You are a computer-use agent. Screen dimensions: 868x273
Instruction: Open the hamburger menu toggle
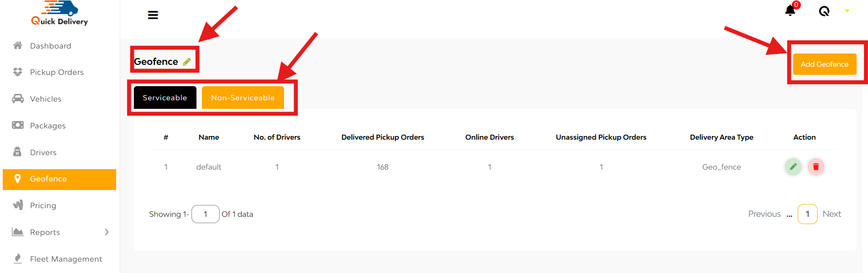point(153,15)
